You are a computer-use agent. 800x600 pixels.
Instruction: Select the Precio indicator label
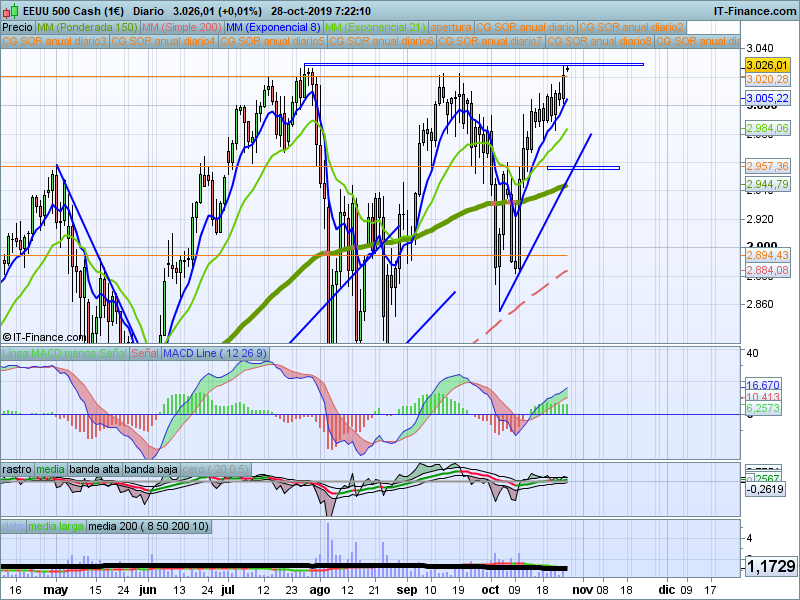pyautogui.click(x=15, y=27)
